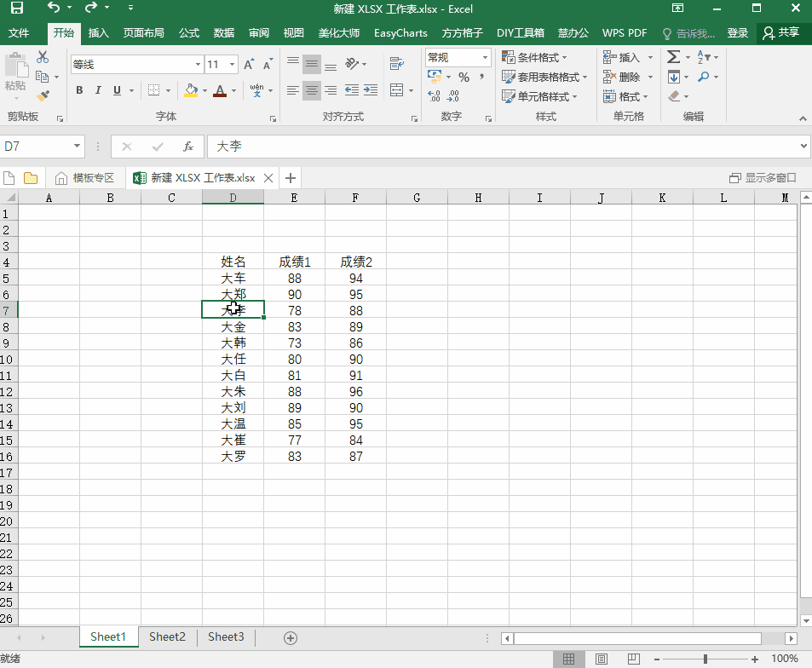Toggle italic formatting

coord(98,90)
